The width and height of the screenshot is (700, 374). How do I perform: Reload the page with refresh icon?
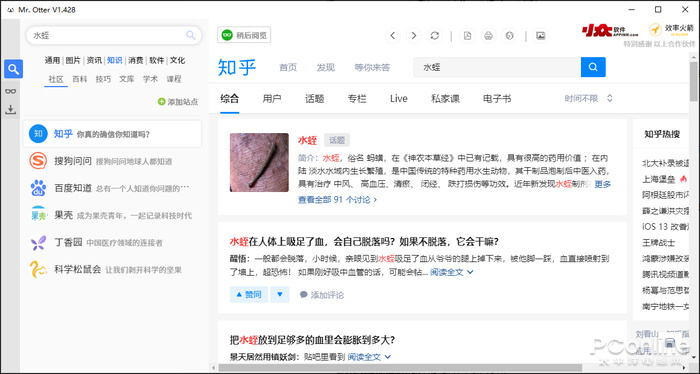434,36
